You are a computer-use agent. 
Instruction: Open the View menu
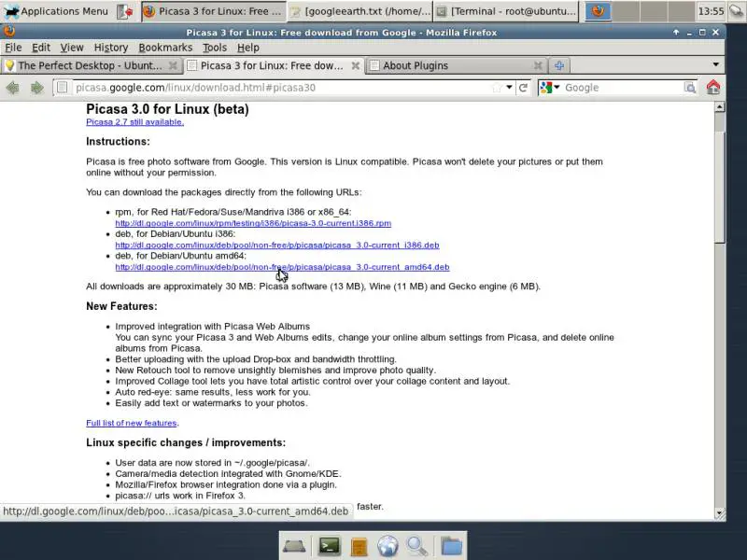pos(72,48)
